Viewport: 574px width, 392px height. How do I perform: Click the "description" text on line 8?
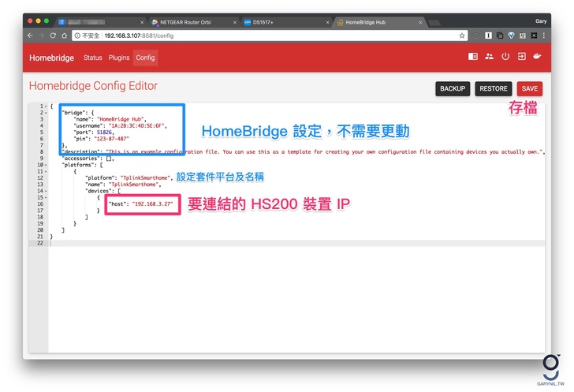point(80,151)
